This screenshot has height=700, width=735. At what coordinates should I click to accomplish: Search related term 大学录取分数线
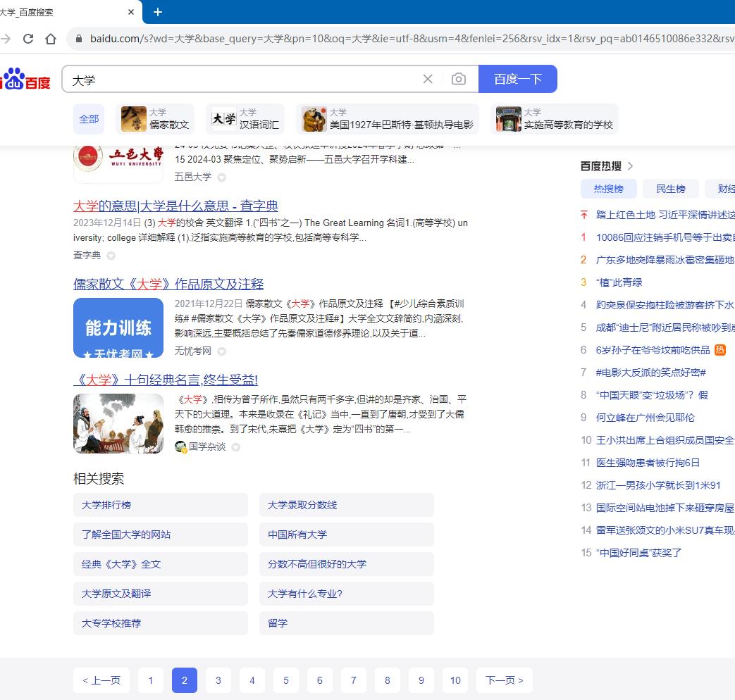347,505
